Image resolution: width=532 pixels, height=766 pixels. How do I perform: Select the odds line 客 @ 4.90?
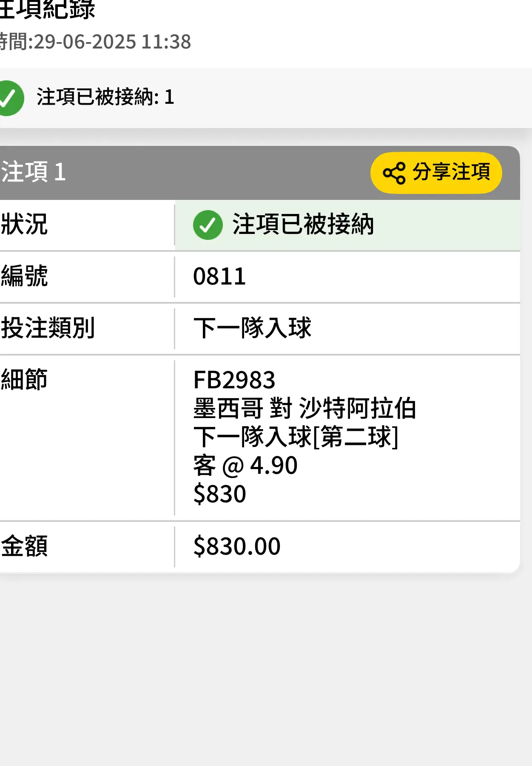click(x=245, y=465)
